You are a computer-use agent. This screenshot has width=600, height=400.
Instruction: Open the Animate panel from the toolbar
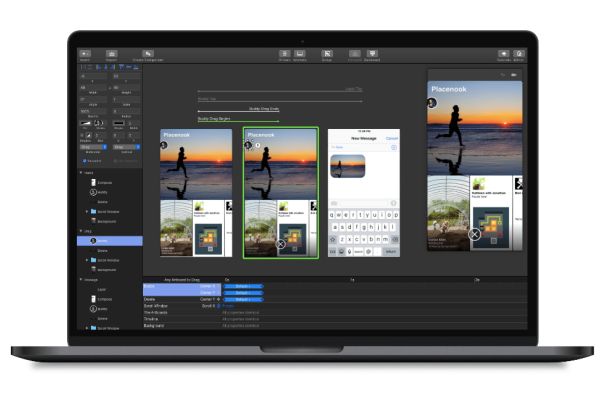[x=300, y=54]
